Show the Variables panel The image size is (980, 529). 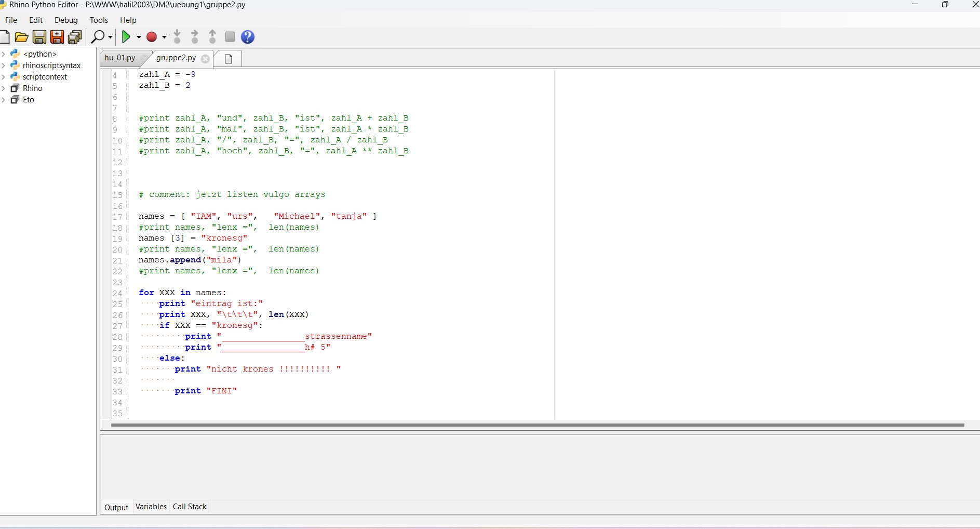151,507
